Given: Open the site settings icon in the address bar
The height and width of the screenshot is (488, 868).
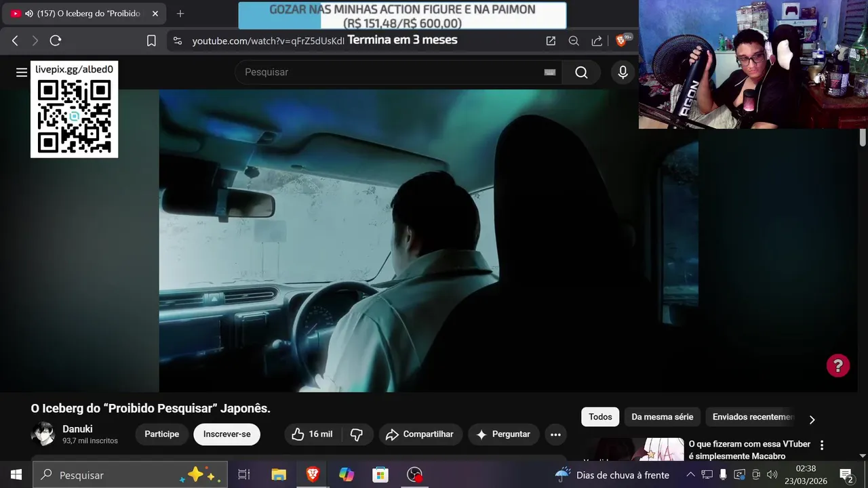Looking at the screenshot, I should [x=178, y=41].
